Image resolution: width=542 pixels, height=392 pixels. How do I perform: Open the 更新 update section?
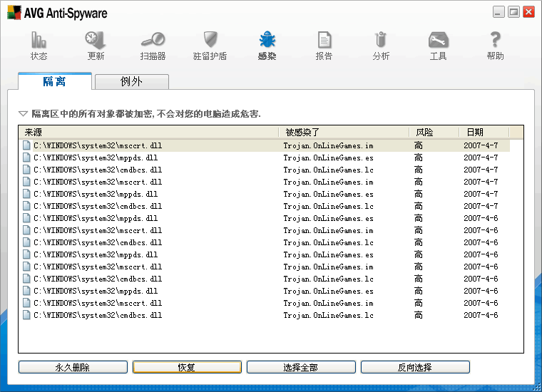tap(96, 46)
